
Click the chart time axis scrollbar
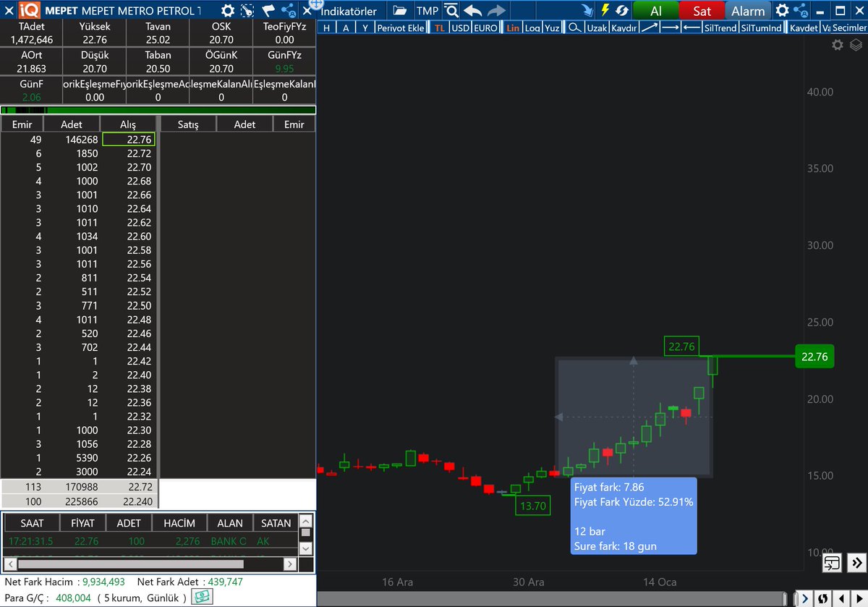551,599
